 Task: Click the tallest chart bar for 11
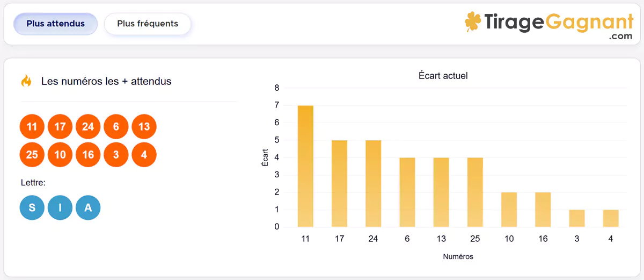point(305,167)
